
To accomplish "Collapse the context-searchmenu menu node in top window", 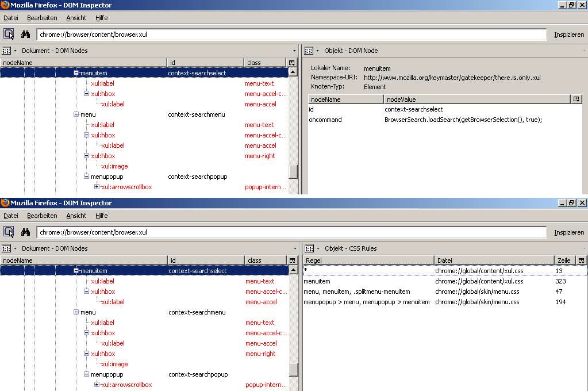I will click(x=76, y=114).
